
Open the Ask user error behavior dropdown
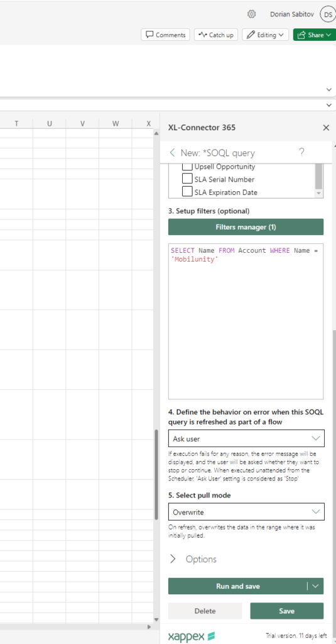[x=246, y=438]
